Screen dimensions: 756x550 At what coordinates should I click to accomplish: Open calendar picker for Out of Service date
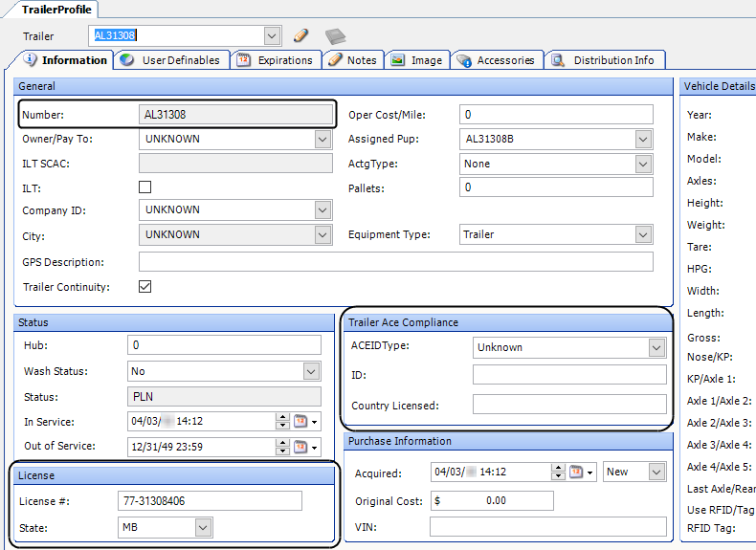(x=301, y=446)
